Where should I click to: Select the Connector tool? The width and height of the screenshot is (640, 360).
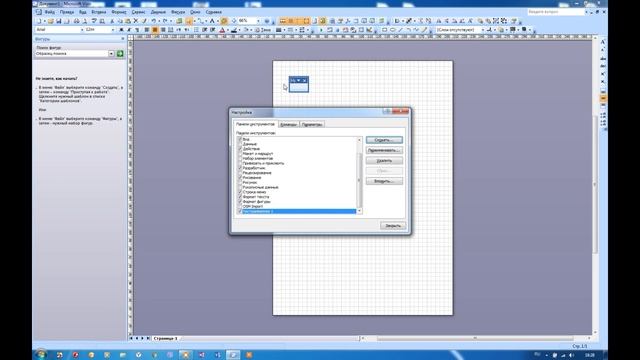click(200, 21)
